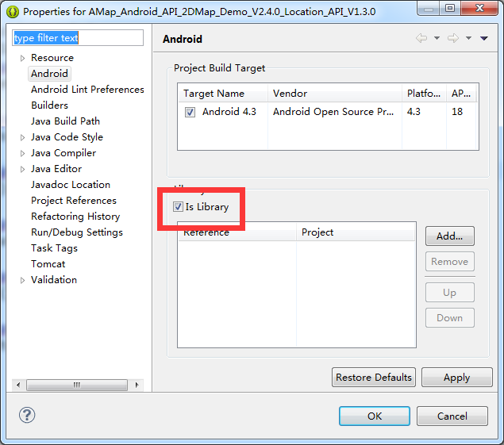Select Validation in the tree

coord(54,280)
